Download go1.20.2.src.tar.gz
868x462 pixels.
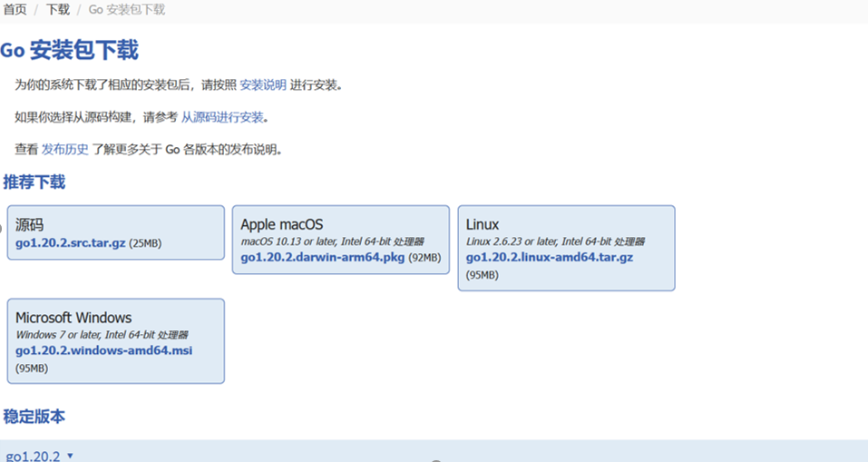coord(71,242)
